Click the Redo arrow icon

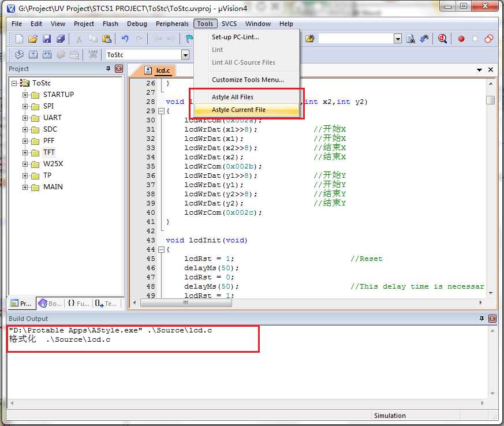139,39
